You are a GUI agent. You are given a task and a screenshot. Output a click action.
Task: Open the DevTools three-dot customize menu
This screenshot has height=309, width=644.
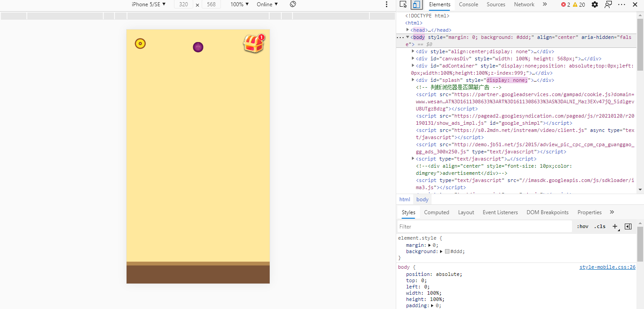622,4
